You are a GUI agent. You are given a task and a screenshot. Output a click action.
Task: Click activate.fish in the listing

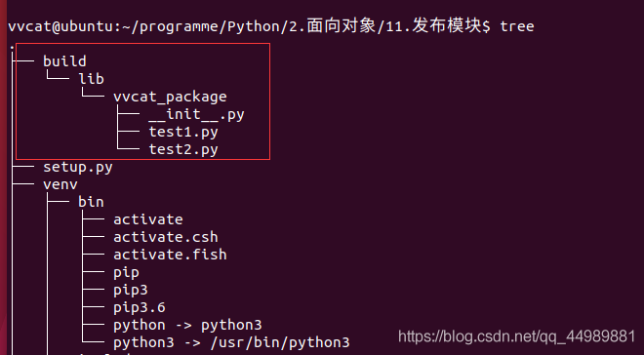pyautogui.click(x=170, y=255)
